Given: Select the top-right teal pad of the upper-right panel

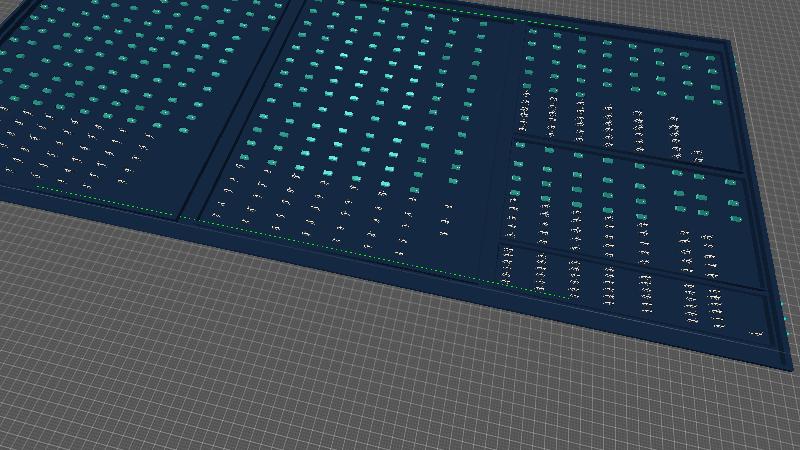Looking at the screenshot, I should (711, 58).
